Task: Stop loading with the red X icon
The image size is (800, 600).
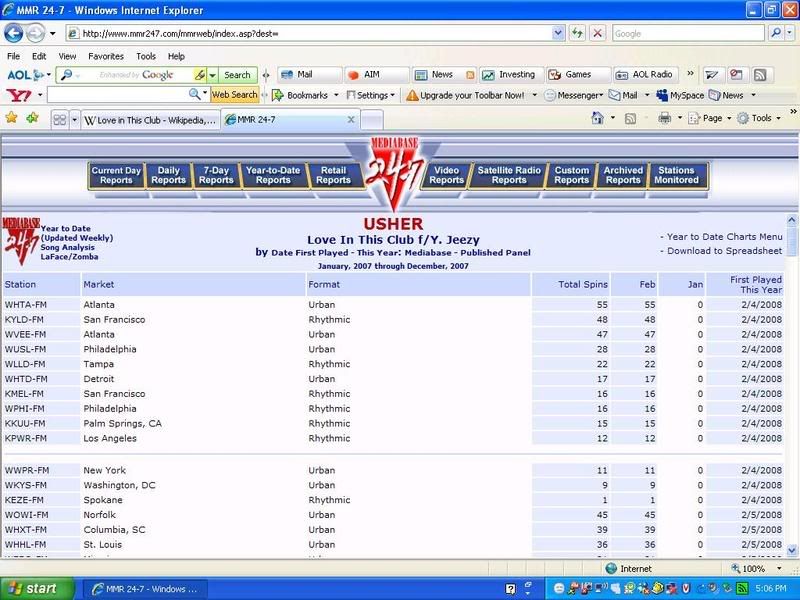Action: point(597,34)
